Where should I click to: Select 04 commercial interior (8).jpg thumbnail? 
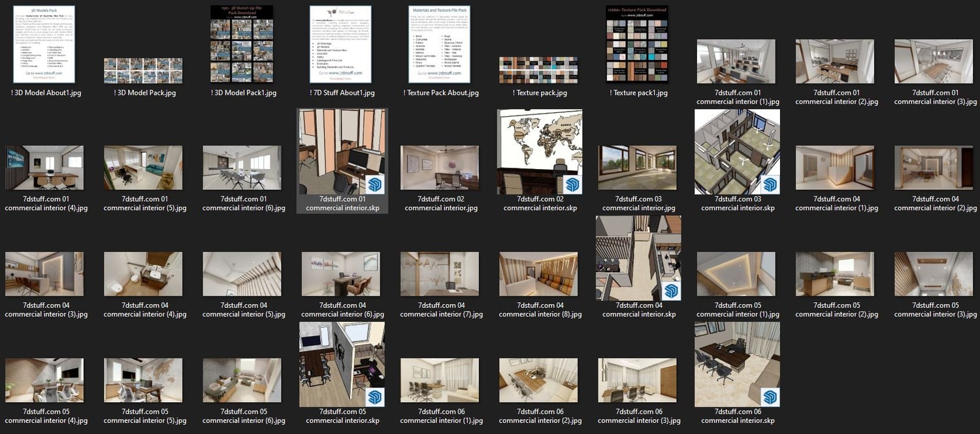[539, 274]
